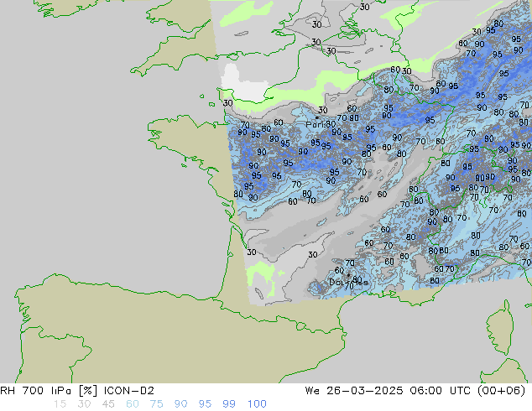This screenshot has height=411, width=532.
Task: Select the 90 value in the color legend
Action: pos(180,404)
